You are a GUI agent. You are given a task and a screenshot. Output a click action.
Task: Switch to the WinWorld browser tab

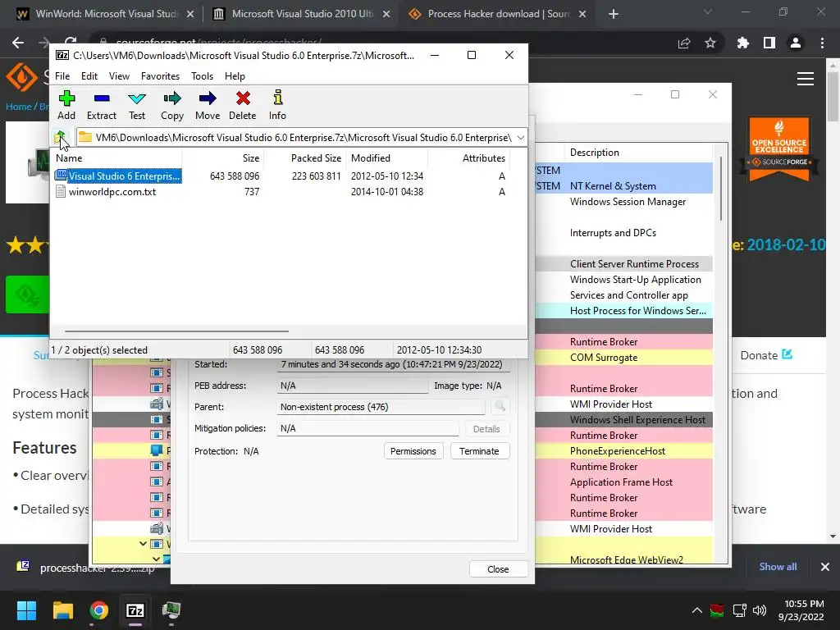coord(106,14)
